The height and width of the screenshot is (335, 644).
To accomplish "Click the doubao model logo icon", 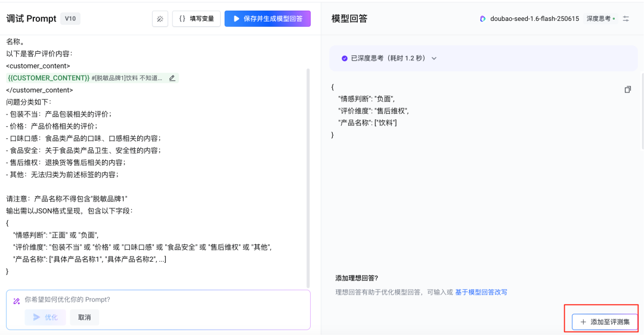I will coord(483,19).
